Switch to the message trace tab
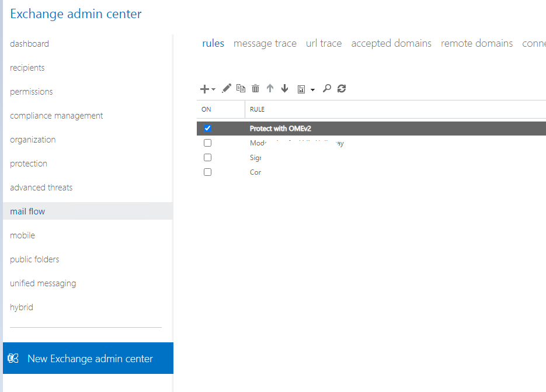The image size is (546, 392). click(265, 43)
